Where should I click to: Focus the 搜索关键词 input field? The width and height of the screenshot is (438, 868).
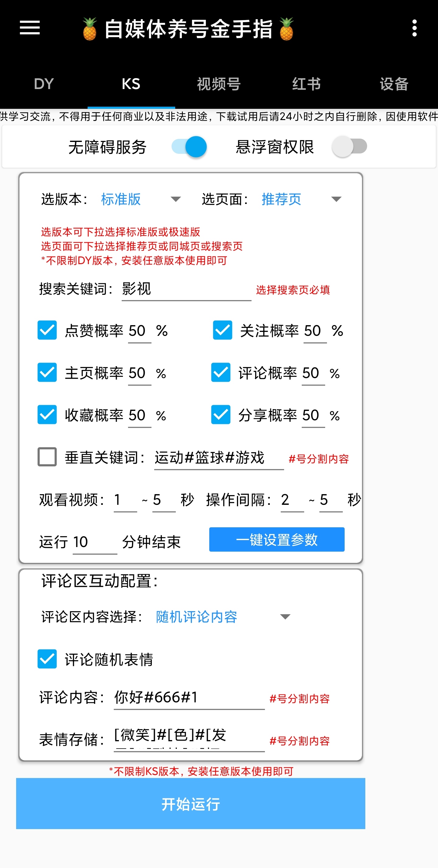[186, 289]
